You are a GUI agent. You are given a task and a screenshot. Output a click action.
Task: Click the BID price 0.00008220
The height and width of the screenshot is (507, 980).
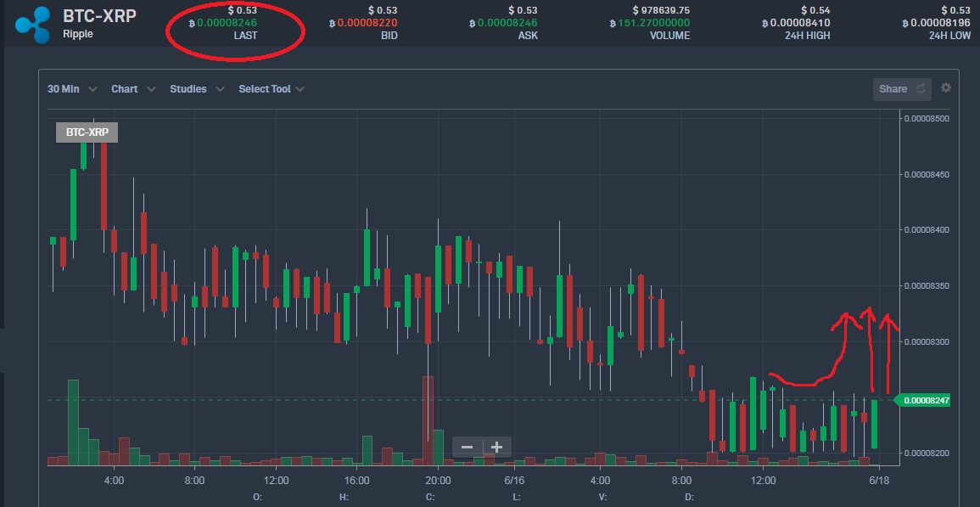pos(363,23)
